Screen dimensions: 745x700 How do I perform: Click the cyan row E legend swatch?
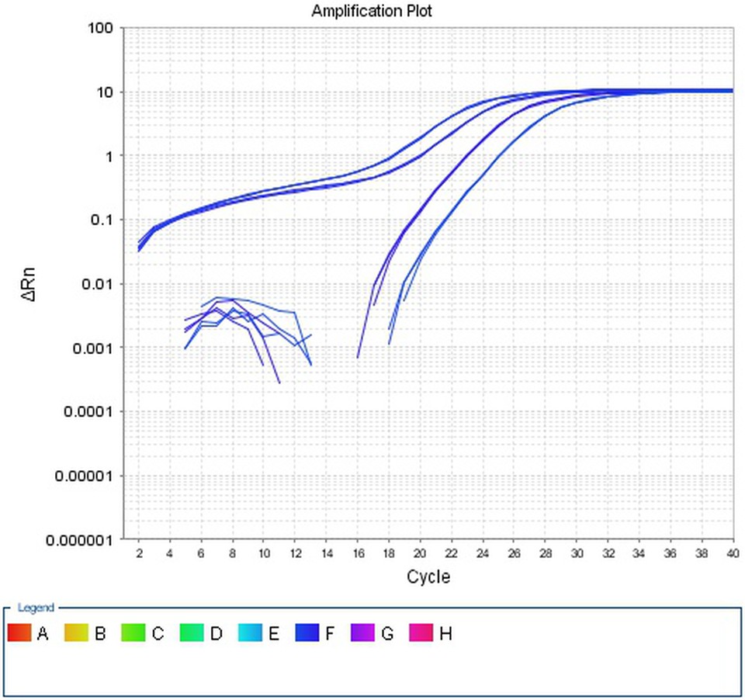point(250,633)
